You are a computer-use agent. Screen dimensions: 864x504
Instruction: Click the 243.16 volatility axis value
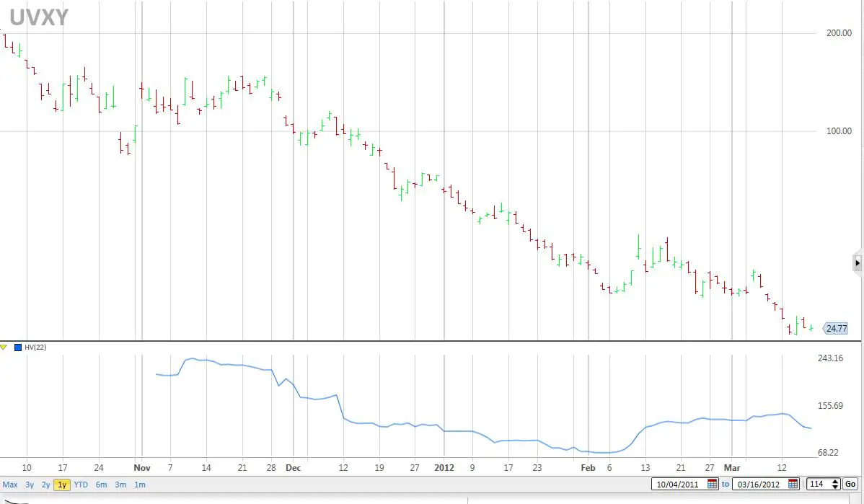tap(830, 358)
